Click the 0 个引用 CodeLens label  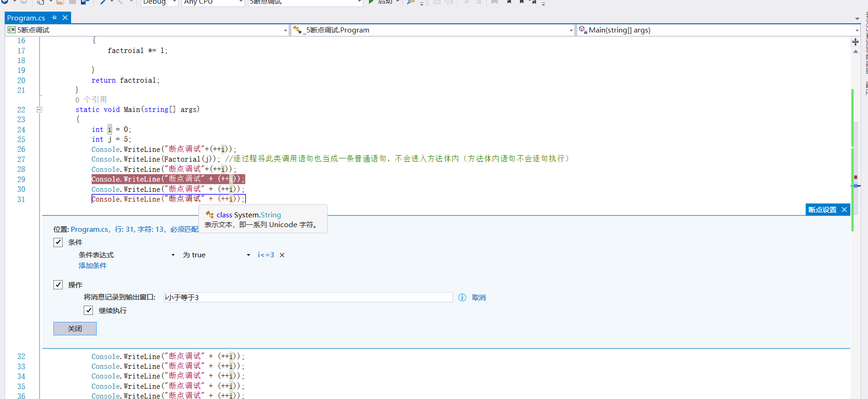91,99
